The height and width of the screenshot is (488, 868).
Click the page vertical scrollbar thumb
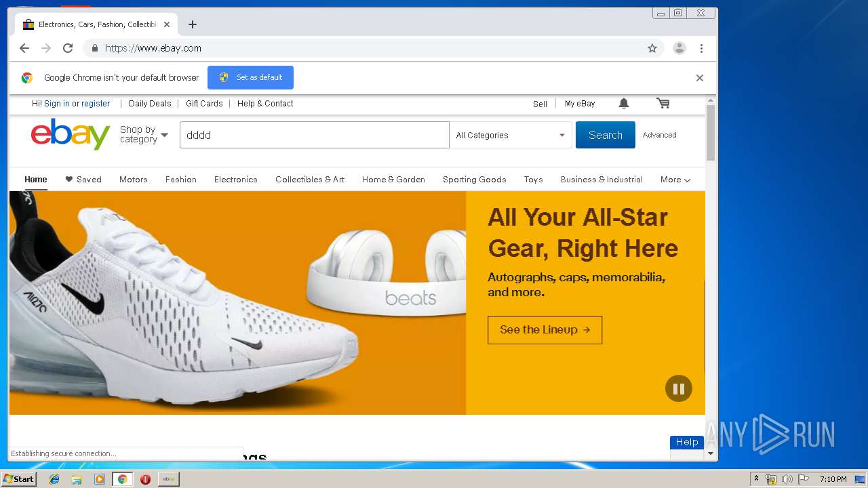coord(711,132)
